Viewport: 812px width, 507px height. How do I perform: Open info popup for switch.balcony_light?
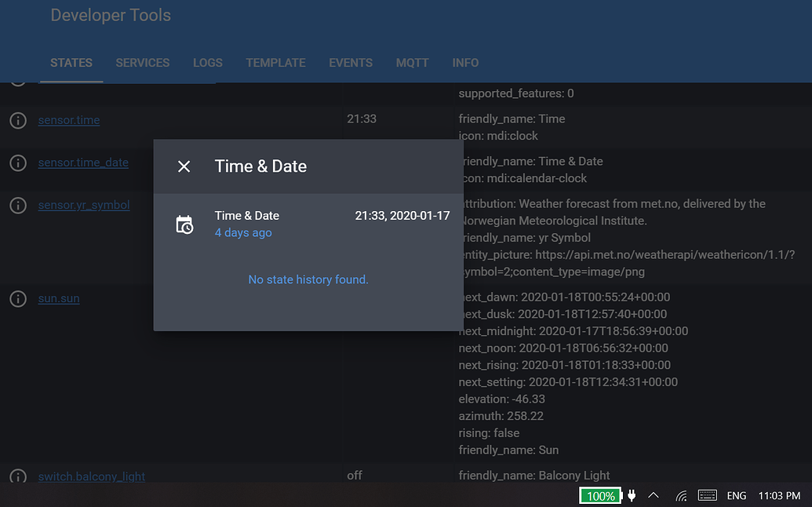[17, 476]
